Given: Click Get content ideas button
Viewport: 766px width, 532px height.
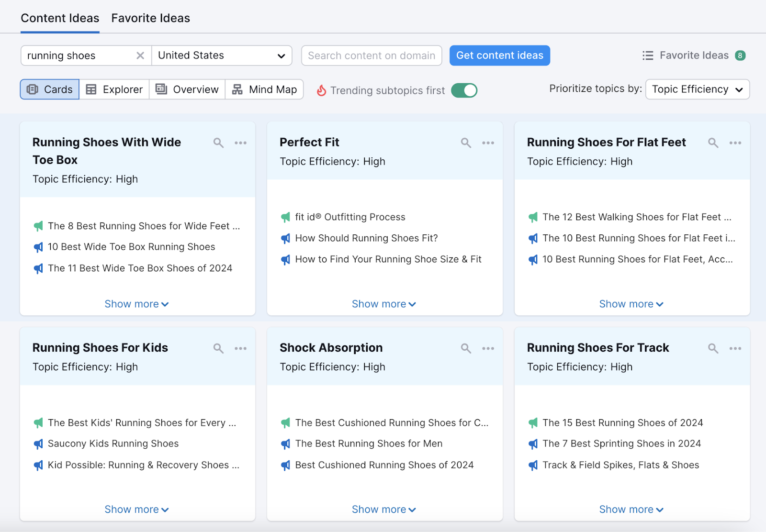Looking at the screenshot, I should (499, 55).
